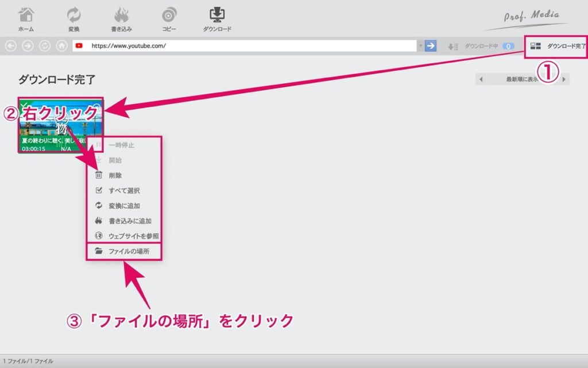The image size is (588, 368).
Task: Click the YouTube favicon in address bar
Action: pyautogui.click(x=79, y=46)
